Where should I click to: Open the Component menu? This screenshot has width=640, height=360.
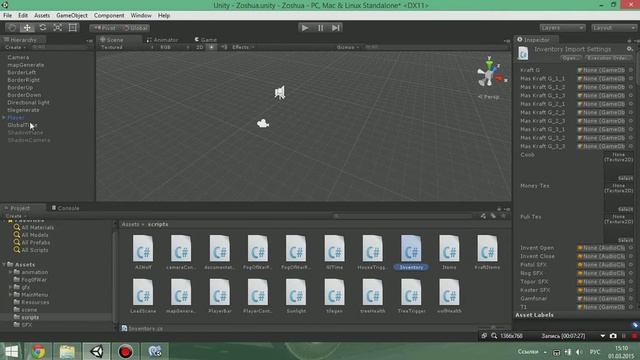109,16
